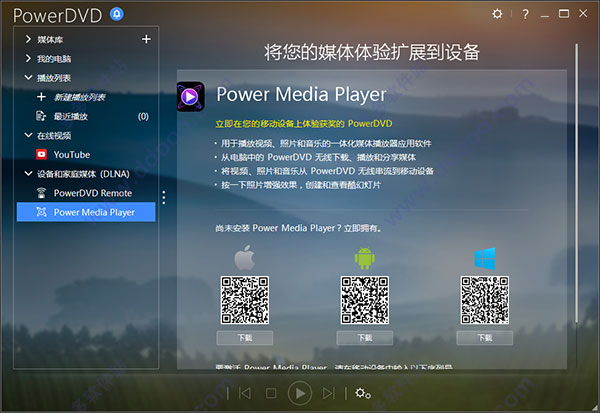
Task: Select Power Media Player sidebar item
Action: pos(86,212)
